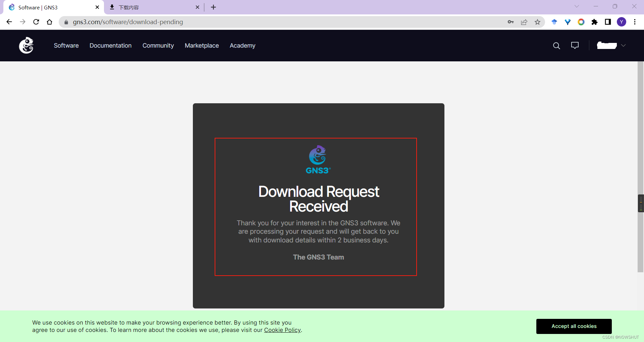Go forward to the next page
This screenshot has height=342, width=644.
tap(22, 22)
